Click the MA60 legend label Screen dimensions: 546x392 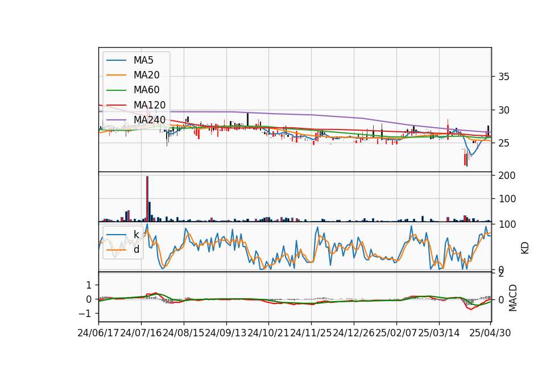(x=146, y=90)
